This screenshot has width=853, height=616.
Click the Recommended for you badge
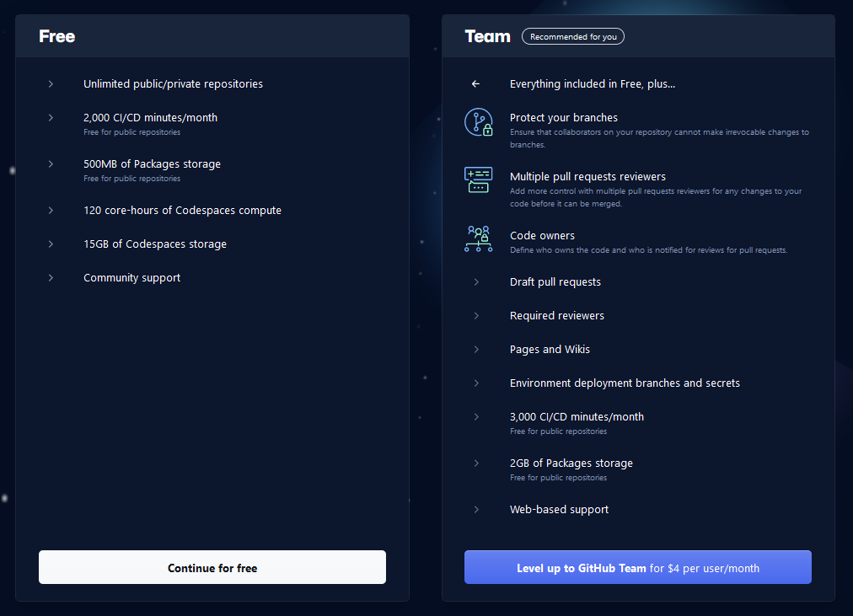pyautogui.click(x=573, y=37)
